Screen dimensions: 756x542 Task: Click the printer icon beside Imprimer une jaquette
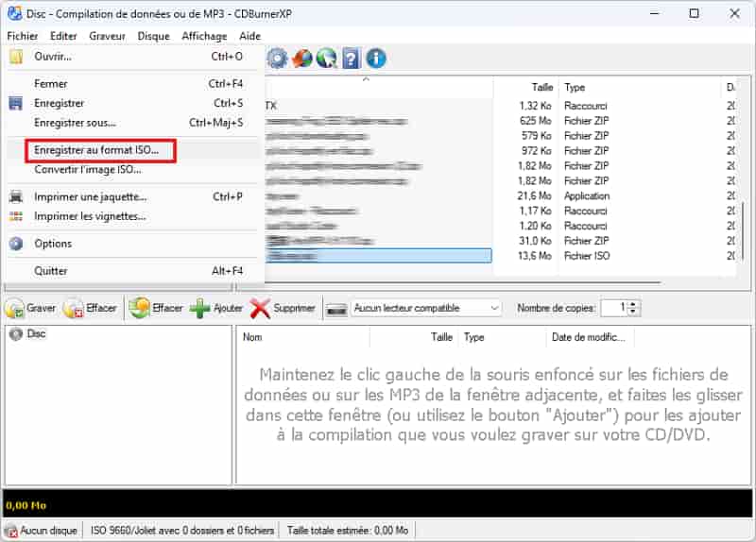(16, 197)
